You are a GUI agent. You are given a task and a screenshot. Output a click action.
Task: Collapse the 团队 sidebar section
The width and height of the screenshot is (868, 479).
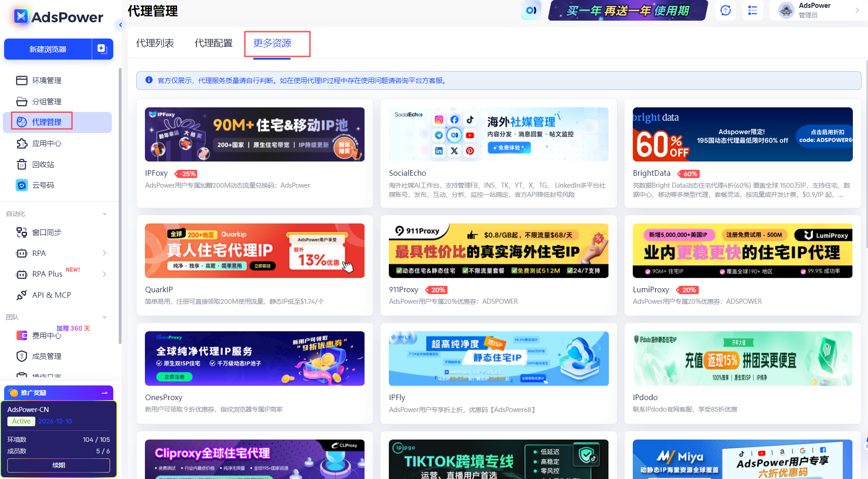point(104,317)
